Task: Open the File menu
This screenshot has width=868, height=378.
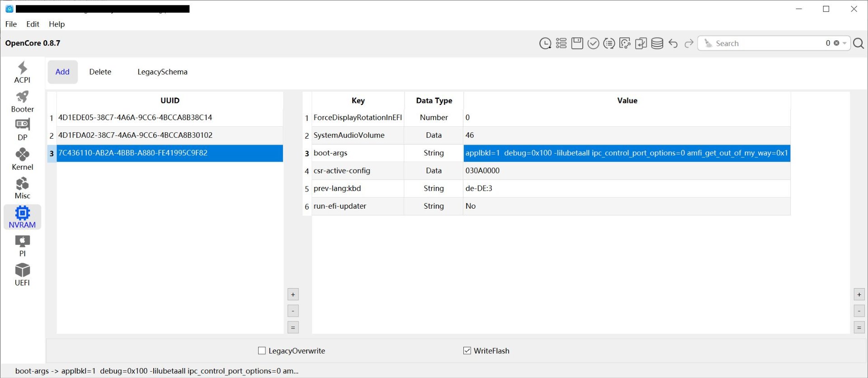Action: coord(11,24)
